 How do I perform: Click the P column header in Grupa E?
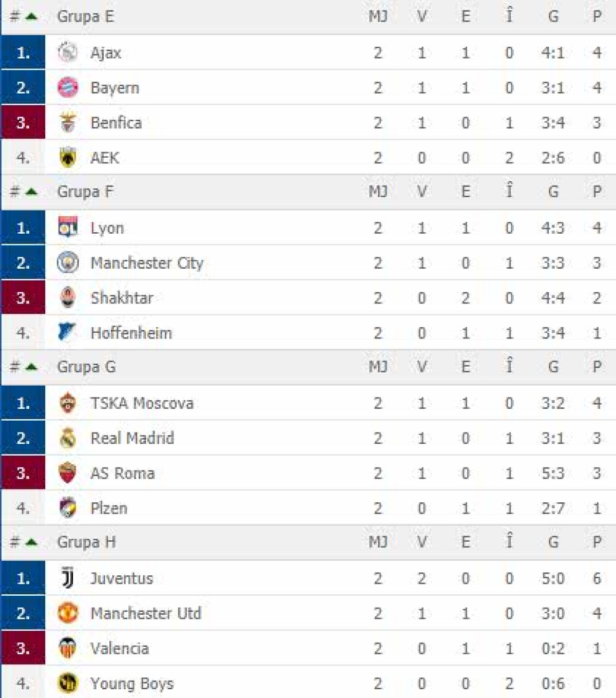[x=596, y=16]
